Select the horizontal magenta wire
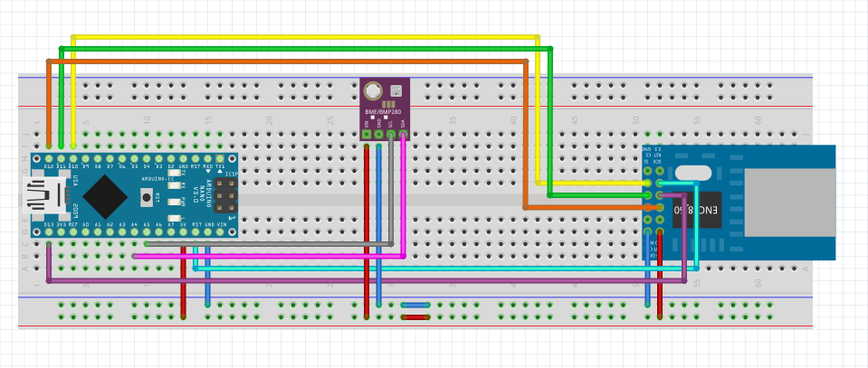Screen dimensions: 868x368 272,256
